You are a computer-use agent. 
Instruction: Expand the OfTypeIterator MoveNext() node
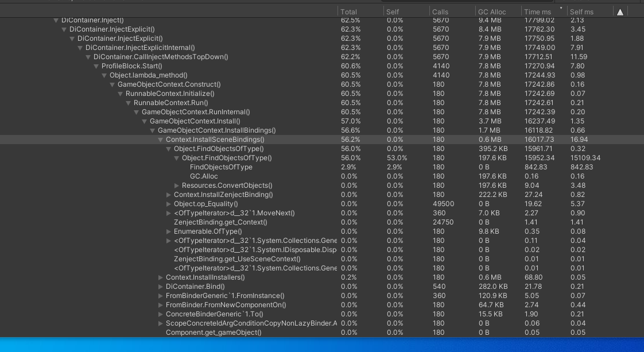(x=168, y=213)
